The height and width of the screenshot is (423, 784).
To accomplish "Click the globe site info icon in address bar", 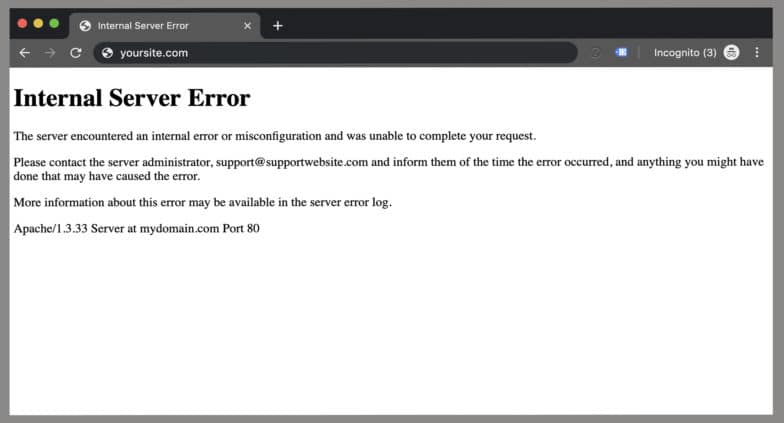I will pos(107,52).
